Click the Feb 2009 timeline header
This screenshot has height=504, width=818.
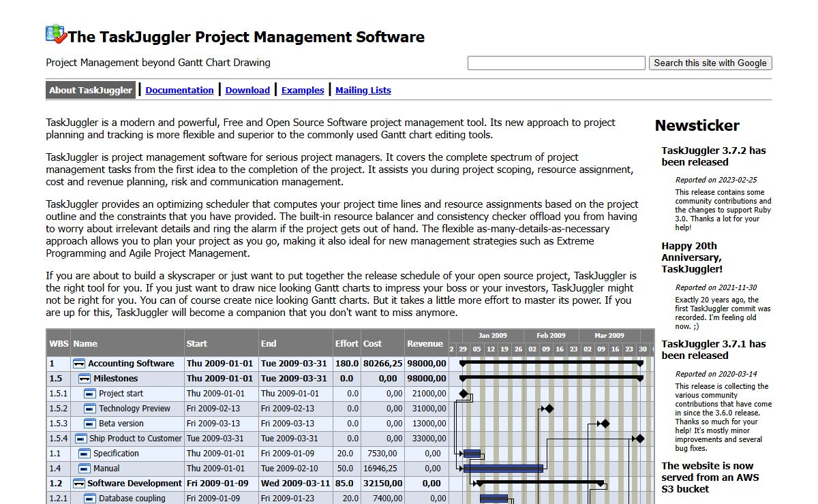point(551,336)
